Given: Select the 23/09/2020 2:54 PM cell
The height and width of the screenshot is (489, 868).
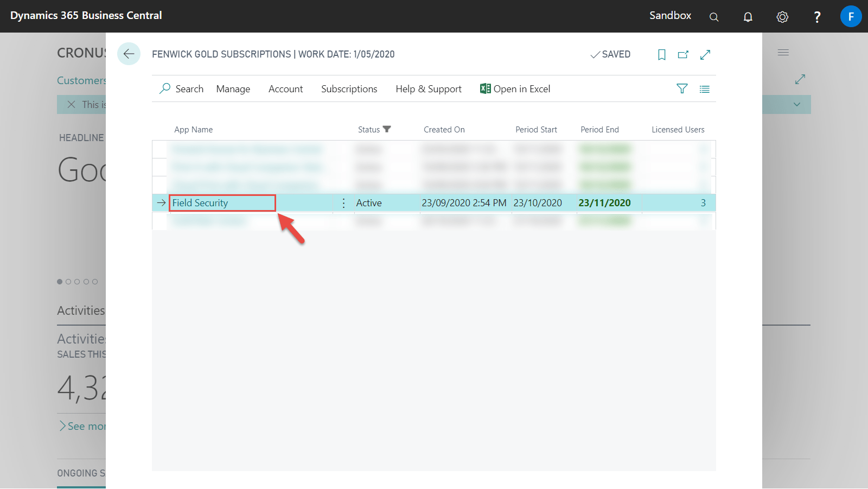Looking at the screenshot, I should coord(464,203).
